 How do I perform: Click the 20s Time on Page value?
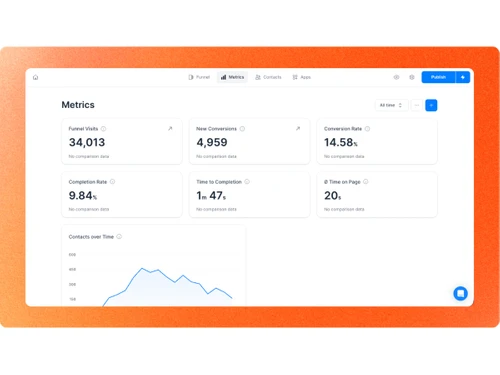(x=333, y=195)
